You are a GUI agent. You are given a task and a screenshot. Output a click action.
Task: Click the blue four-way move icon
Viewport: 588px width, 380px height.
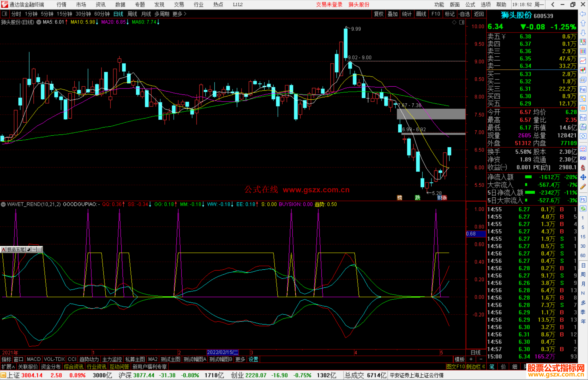pyautogui.click(x=583, y=177)
